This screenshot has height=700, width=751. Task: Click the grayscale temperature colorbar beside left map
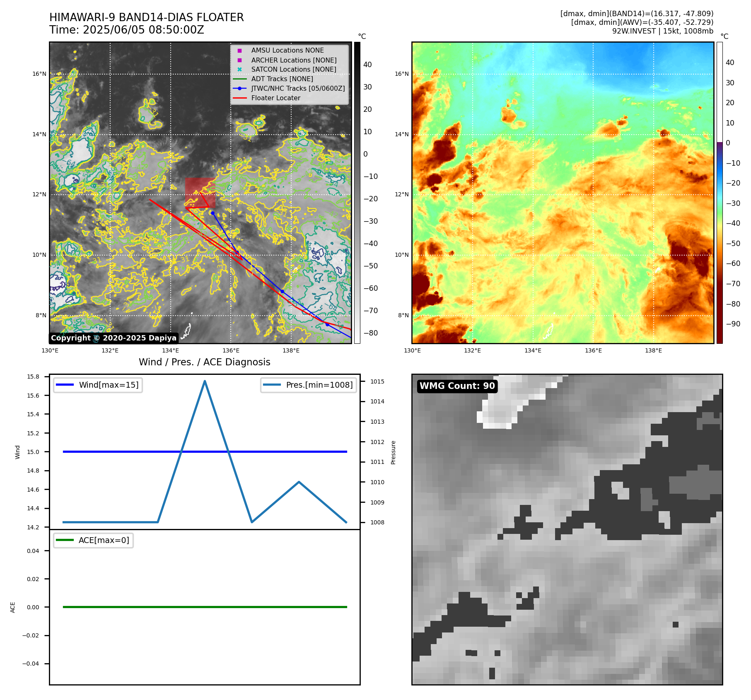[357, 193]
